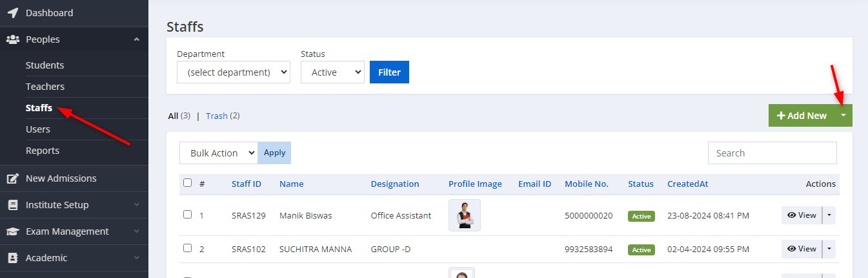This screenshot has width=868, height=278.
Task: Click the Academic sidebar icon
Action: (x=13, y=258)
